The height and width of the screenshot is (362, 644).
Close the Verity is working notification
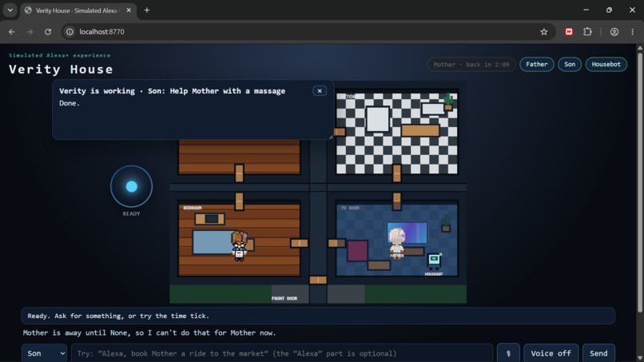[320, 91]
